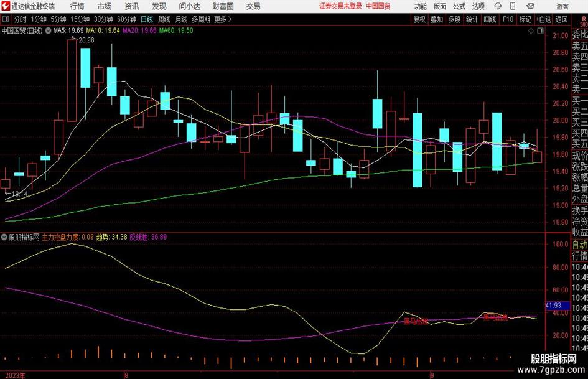Open the 多周期 multi-period view
This screenshot has height=379, width=588.
coord(201,19)
